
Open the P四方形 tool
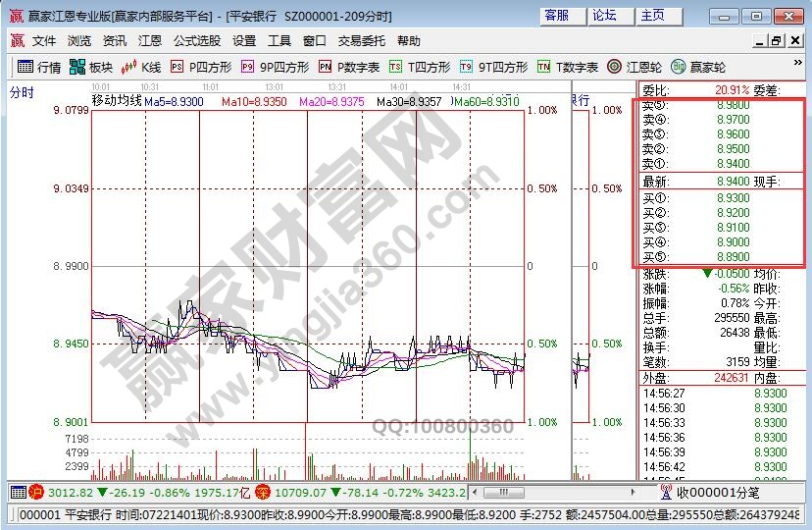[200, 67]
